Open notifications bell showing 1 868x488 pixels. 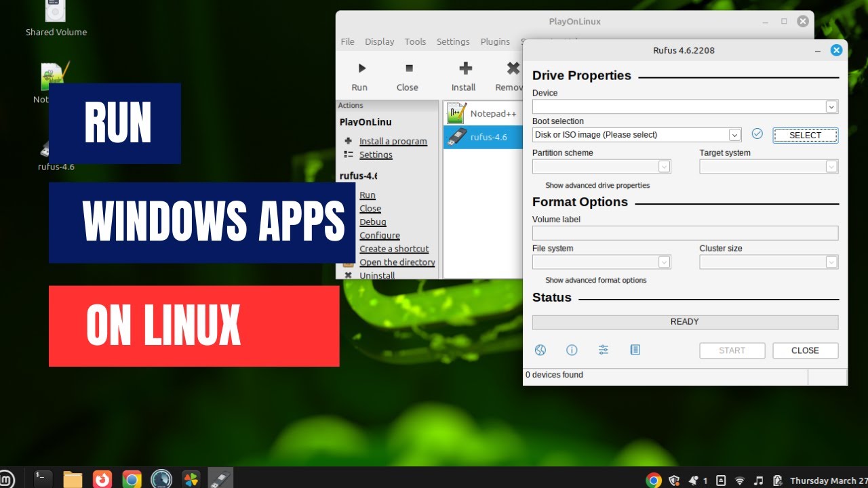coord(698,481)
